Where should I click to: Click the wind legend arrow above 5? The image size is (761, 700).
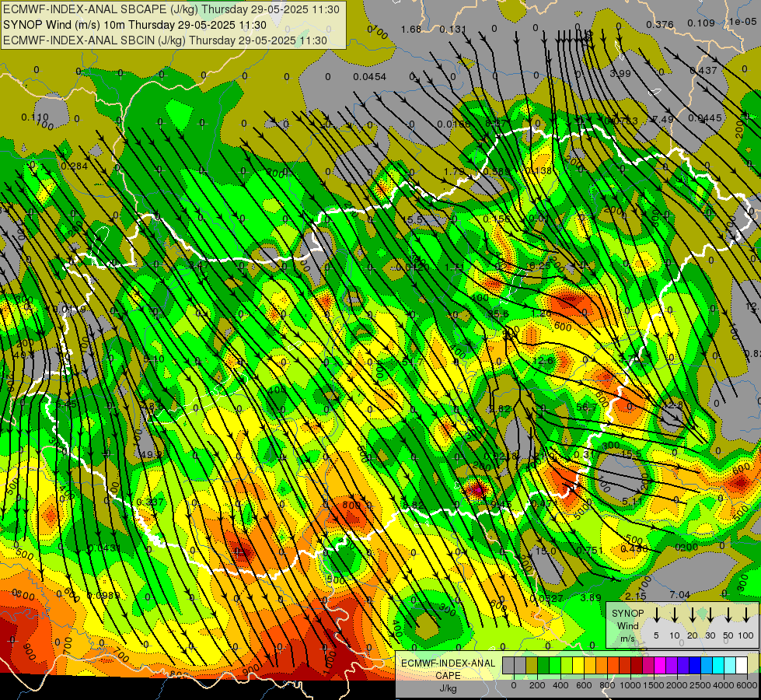(x=656, y=614)
